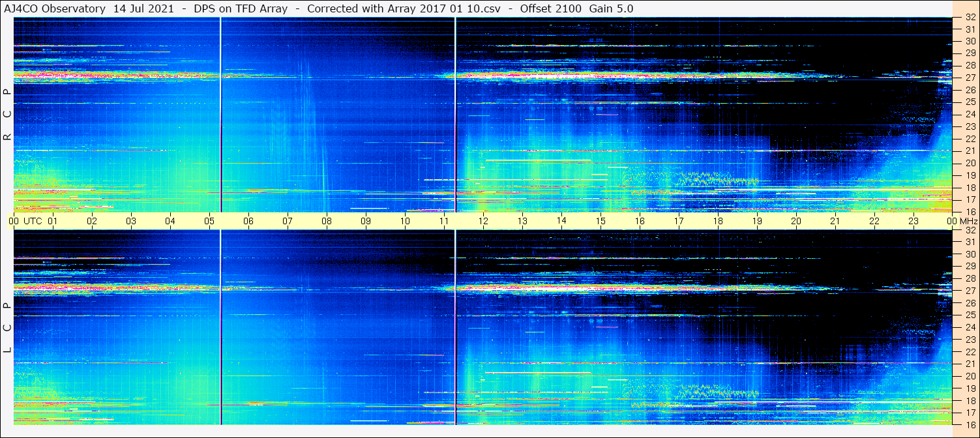The image size is (980, 438).
Task: Click 30 MHz label on lower LCP scale
Action: [970, 254]
